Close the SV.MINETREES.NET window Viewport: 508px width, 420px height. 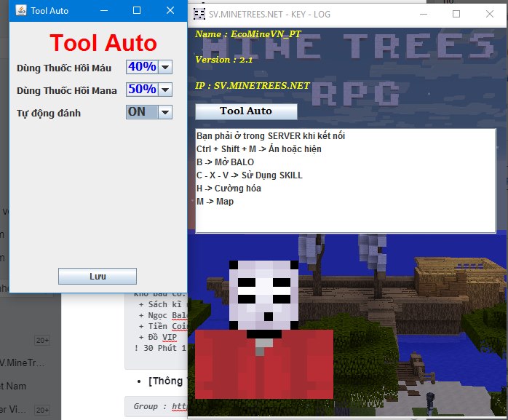coord(490,14)
